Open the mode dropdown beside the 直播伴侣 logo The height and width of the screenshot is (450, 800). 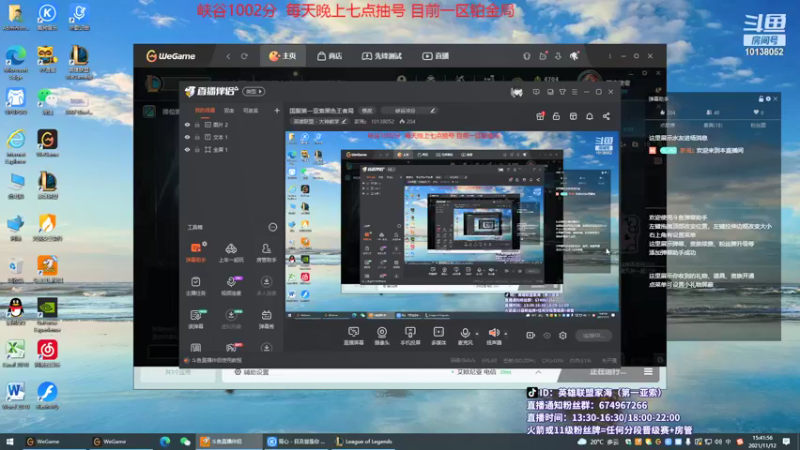click(x=254, y=91)
